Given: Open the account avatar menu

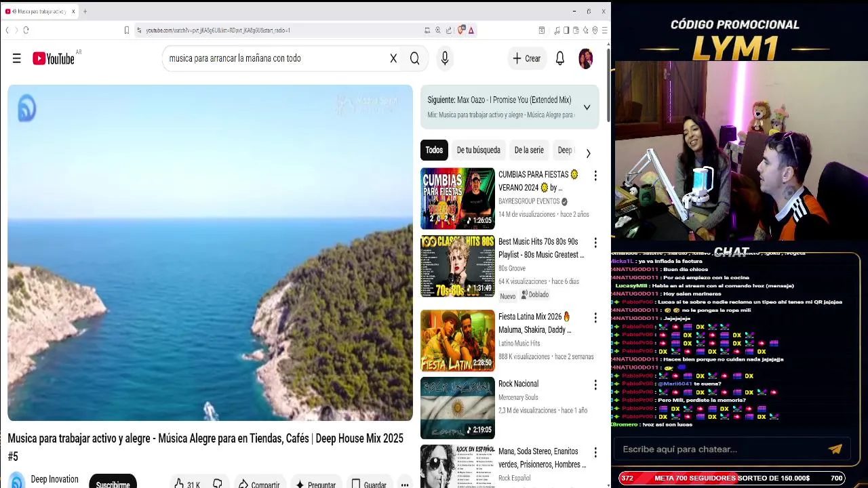Looking at the screenshot, I should pyautogui.click(x=586, y=58).
